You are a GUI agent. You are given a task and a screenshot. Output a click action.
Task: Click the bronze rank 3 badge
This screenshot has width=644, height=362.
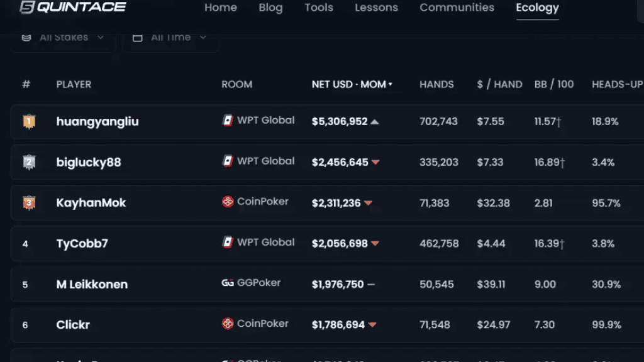(x=29, y=203)
